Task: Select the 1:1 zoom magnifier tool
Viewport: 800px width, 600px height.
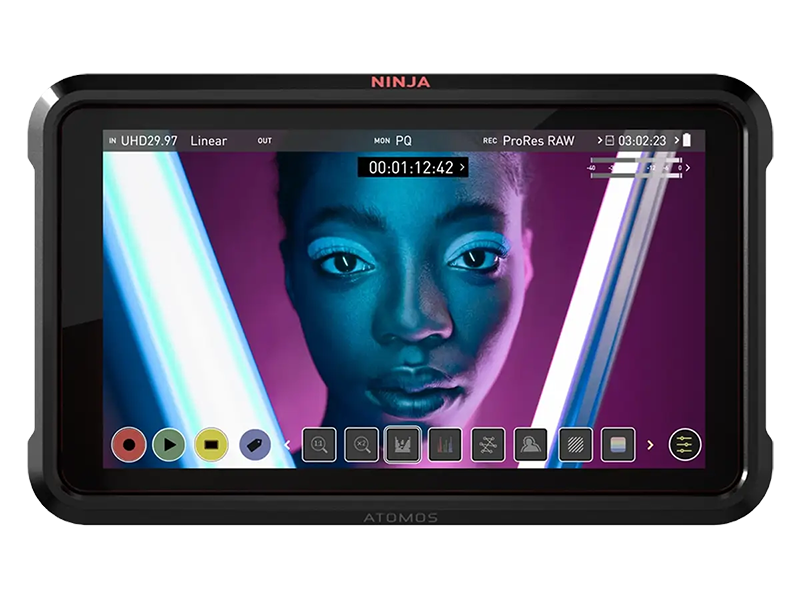Action: [319, 445]
